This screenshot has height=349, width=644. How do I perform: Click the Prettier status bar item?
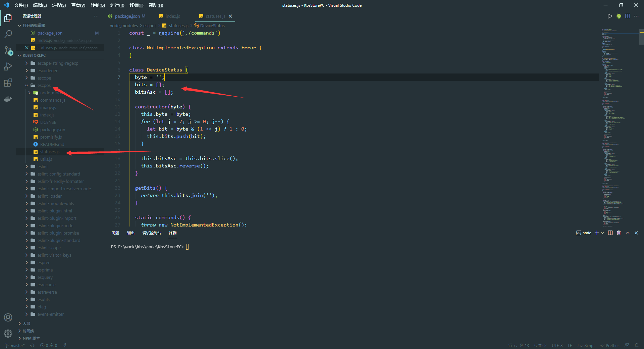coord(609,345)
